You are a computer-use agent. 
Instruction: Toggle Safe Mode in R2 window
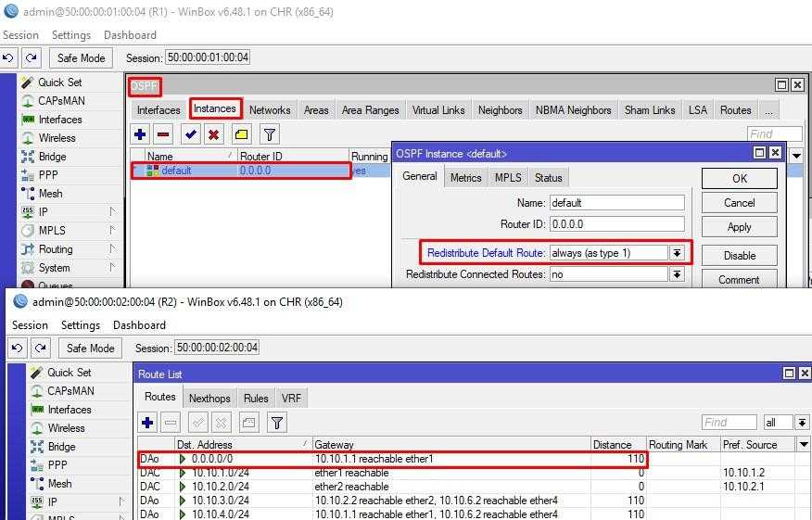coord(90,348)
